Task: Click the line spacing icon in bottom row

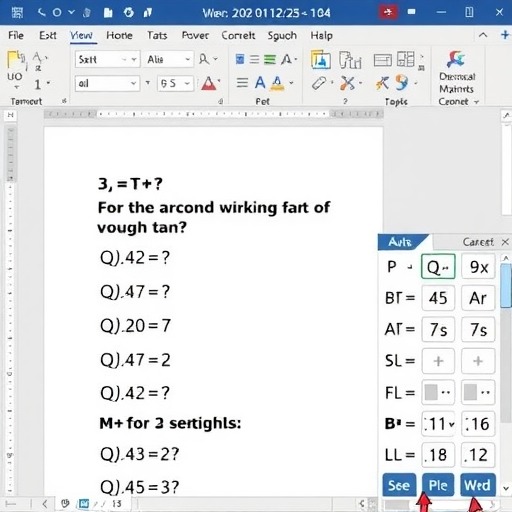Action: coord(242,82)
